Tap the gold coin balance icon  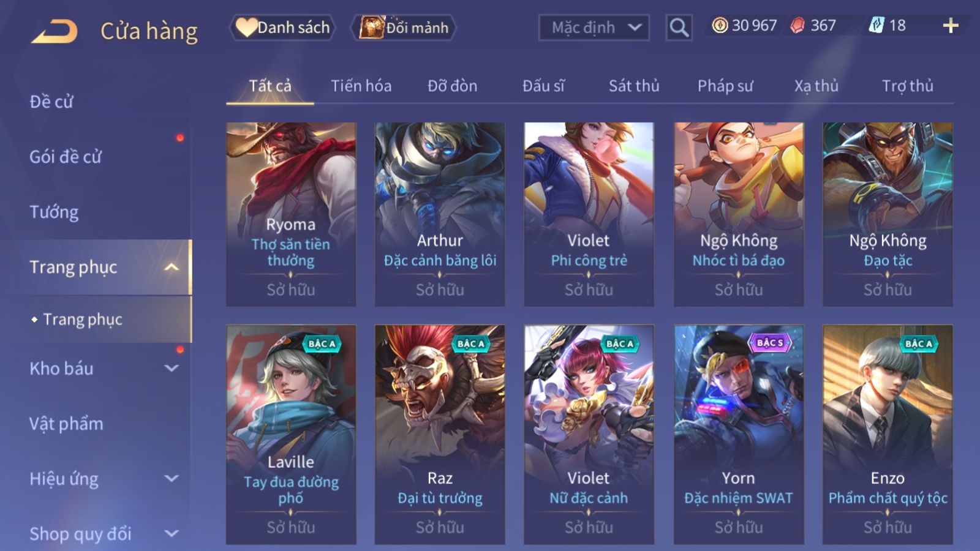pos(720,25)
